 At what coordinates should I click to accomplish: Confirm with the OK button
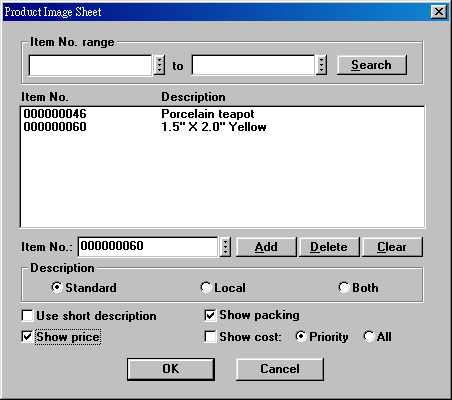pos(171,369)
